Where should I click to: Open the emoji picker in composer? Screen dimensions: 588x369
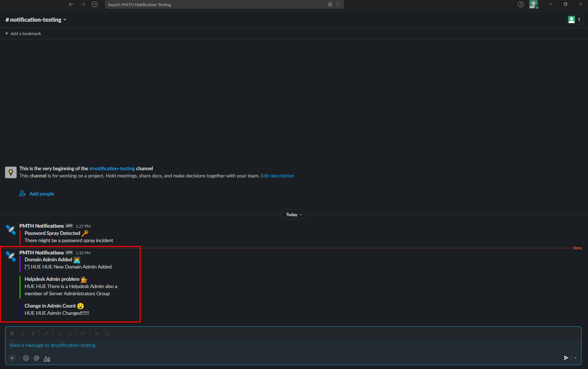pos(26,358)
